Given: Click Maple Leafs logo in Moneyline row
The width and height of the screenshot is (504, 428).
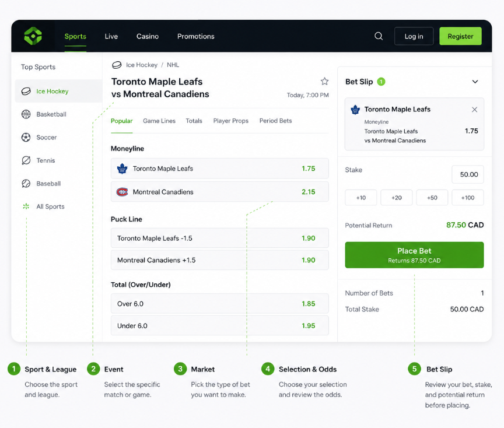Looking at the screenshot, I should [x=122, y=169].
